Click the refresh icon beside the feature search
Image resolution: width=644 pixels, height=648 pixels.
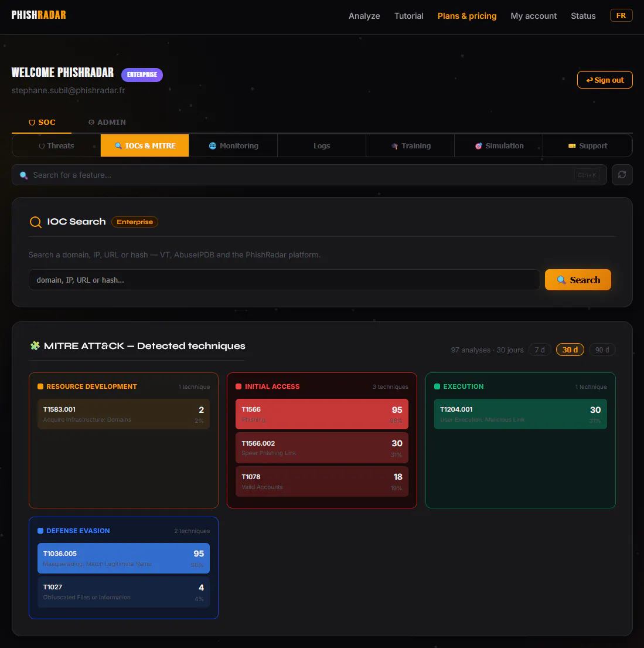(x=622, y=175)
